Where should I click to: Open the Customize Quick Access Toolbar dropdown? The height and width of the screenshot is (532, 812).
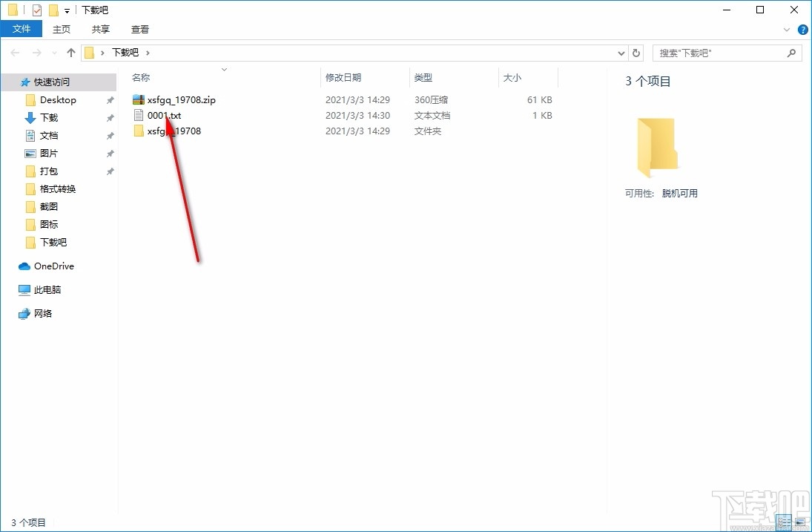[x=67, y=11]
